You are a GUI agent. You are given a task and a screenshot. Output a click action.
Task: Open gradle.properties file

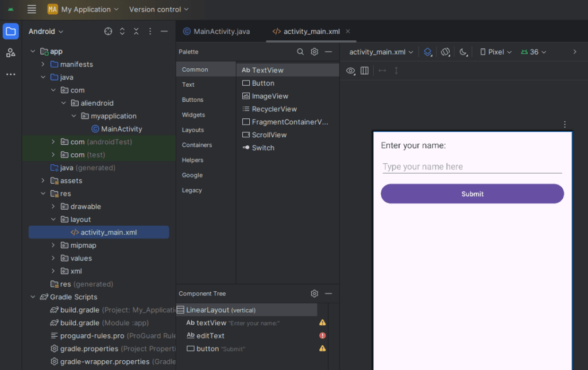(113, 349)
